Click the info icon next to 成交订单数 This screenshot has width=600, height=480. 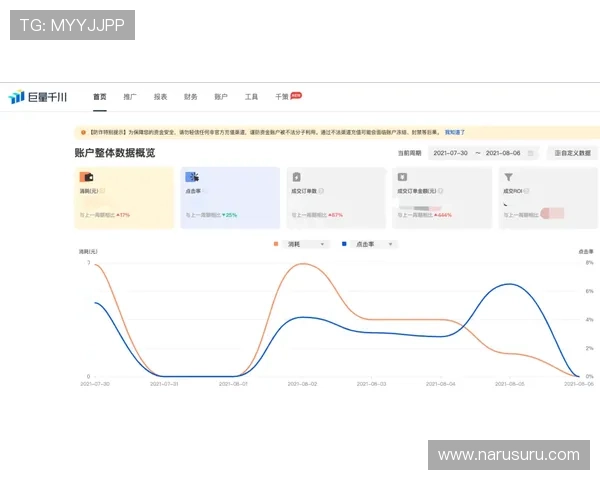(321, 191)
